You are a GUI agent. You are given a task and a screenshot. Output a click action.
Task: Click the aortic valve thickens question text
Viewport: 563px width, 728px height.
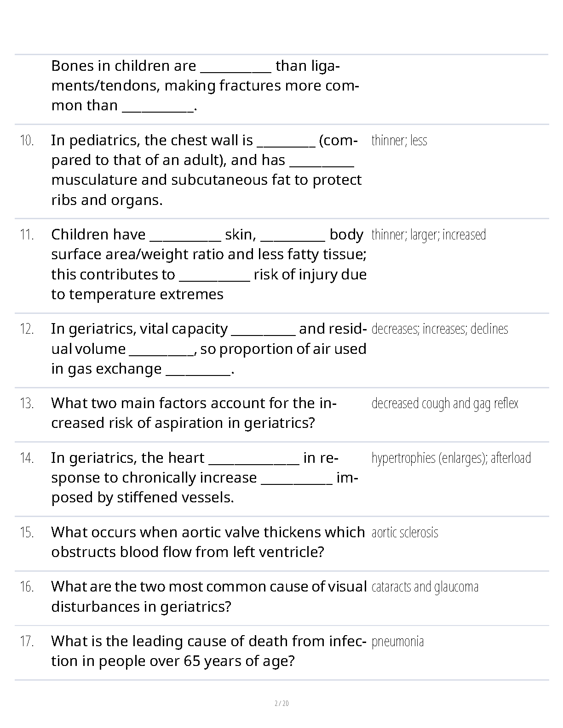click(x=208, y=542)
